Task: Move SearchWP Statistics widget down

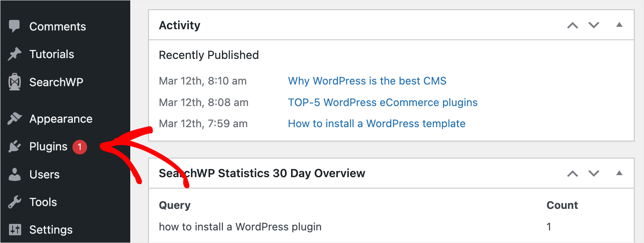Action: [594, 174]
